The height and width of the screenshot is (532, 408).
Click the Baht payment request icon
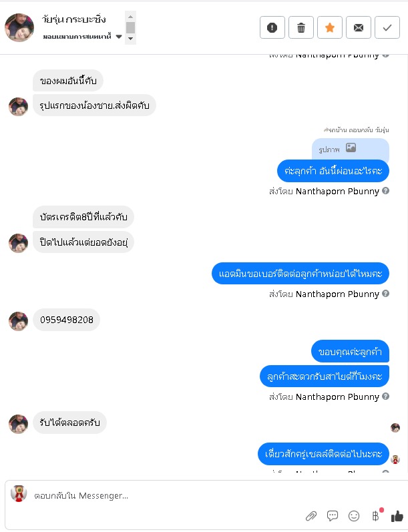click(x=376, y=516)
